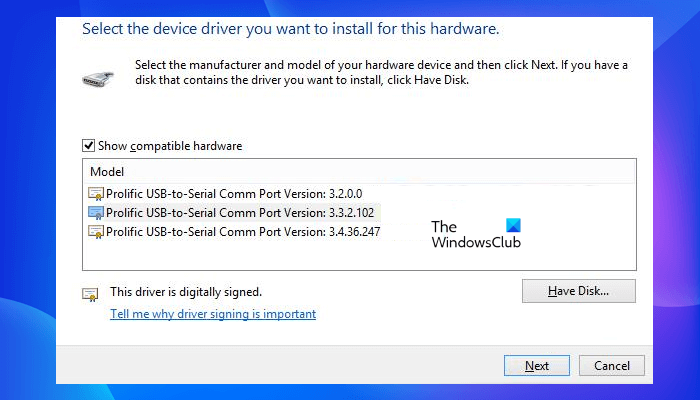
Task: Click the 'This driver is digitally signed' text
Action: tap(186, 292)
